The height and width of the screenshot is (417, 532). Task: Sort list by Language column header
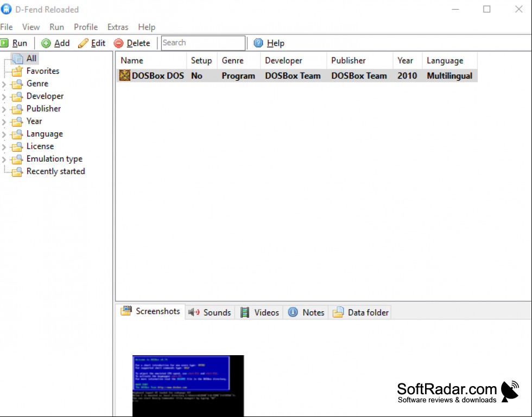449,60
